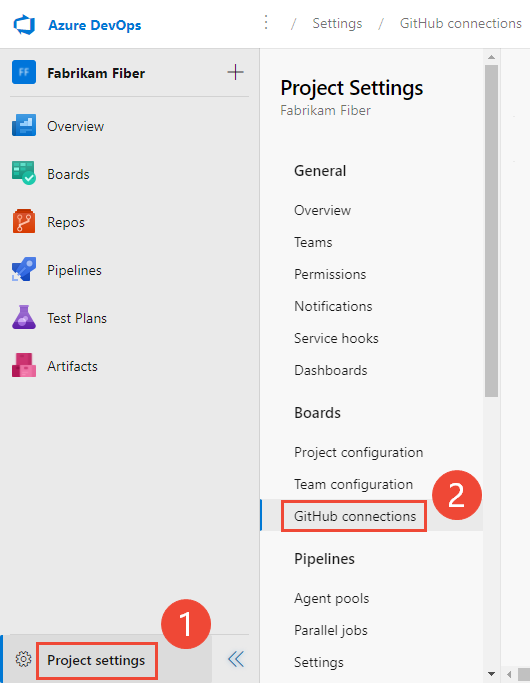Open Parallel jobs under Pipelines
530x684 pixels.
(x=331, y=630)
